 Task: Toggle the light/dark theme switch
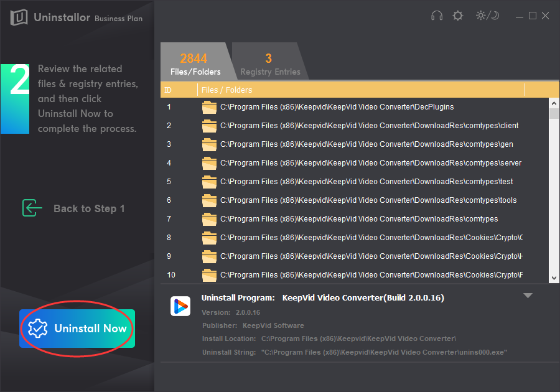pyautogui.click(x=487, y=16)
